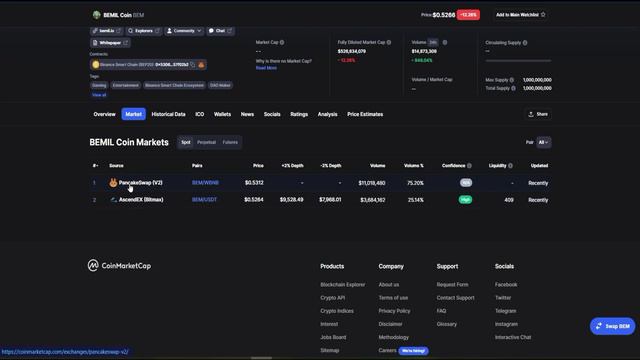Click the Market Cap info icon
The width and height of the screenshot is (640, 360).
[282, 42]
